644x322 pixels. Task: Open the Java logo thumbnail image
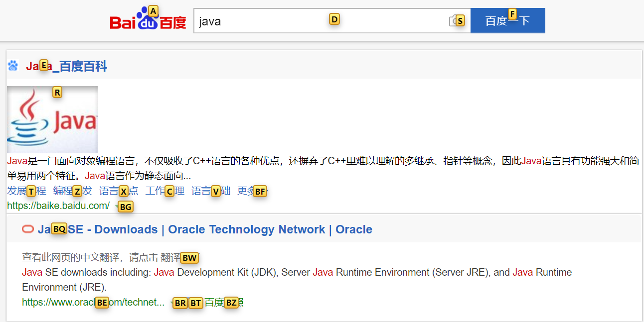(x=52, y=119)
